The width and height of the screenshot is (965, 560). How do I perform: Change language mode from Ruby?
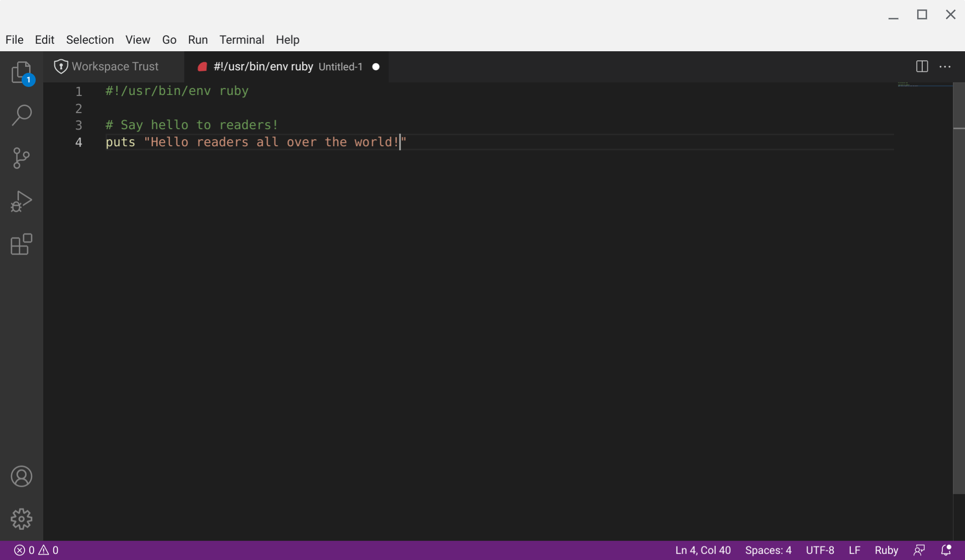(886, 550)
